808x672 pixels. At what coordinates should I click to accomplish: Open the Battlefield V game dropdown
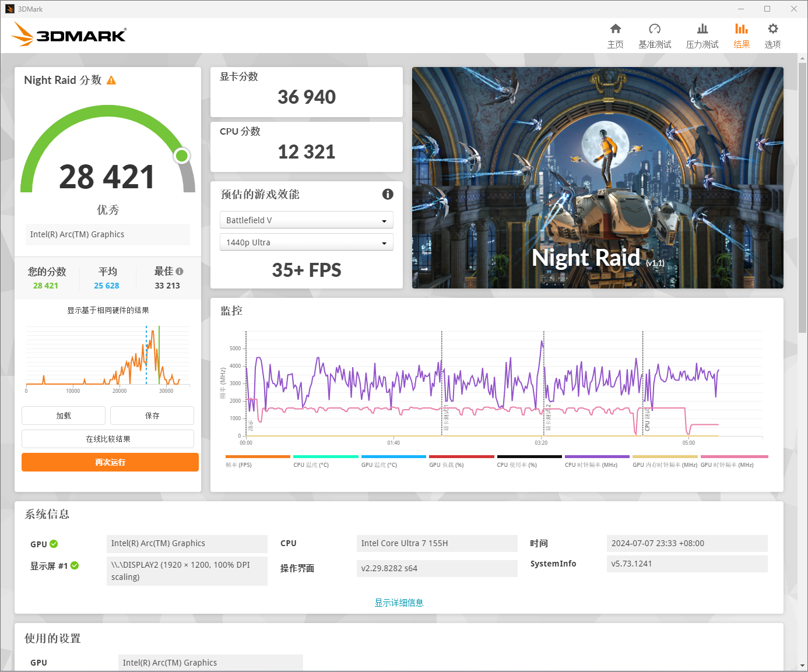pyautogui.click(x=307, y=220)
